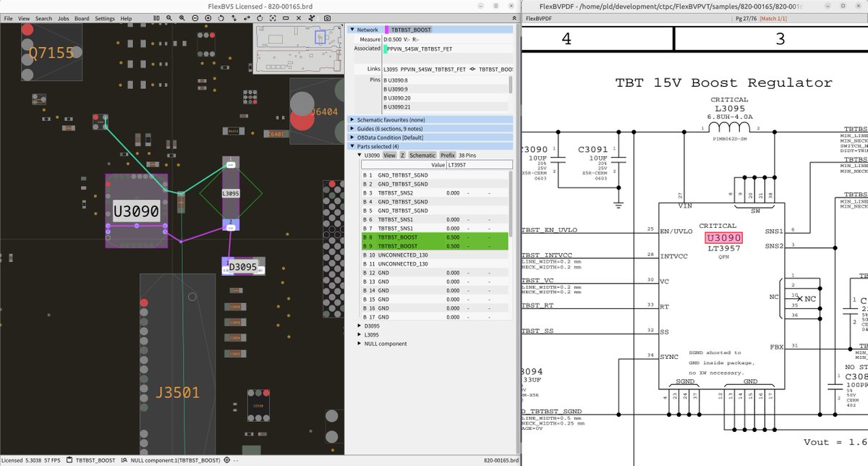Click highlighted U3090 label in schematic PDF
868x466 pixels.
pyautogui.click(x=724, y=238)
